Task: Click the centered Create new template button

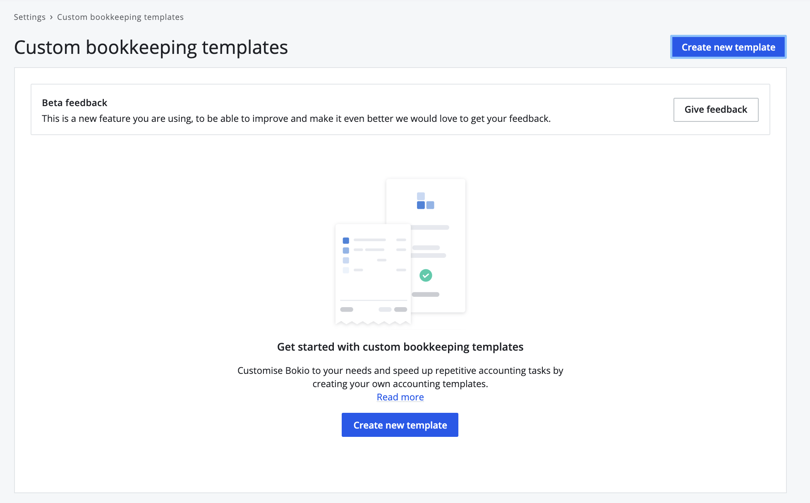Action: pos(400,425)
